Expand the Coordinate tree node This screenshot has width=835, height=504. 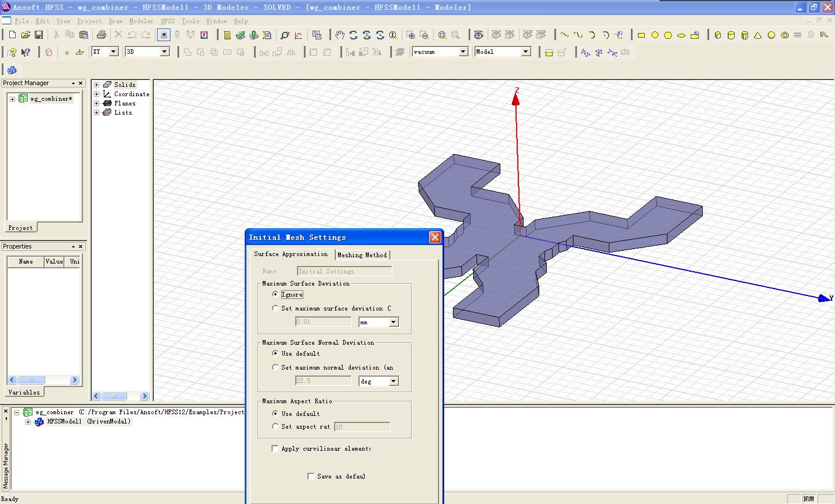pyautogui.click(x=97, y=94)
